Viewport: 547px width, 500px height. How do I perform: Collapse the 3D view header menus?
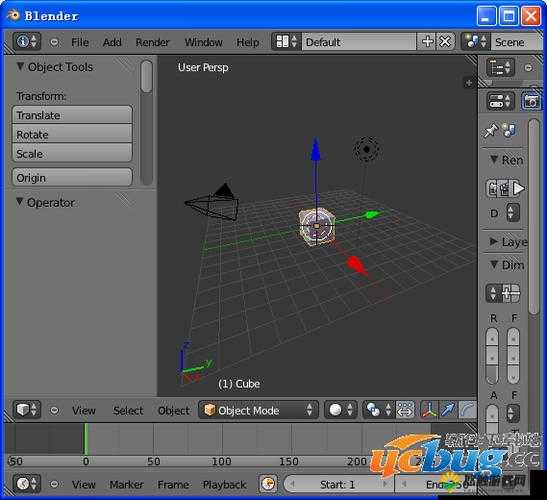click(x=54, y=410)
